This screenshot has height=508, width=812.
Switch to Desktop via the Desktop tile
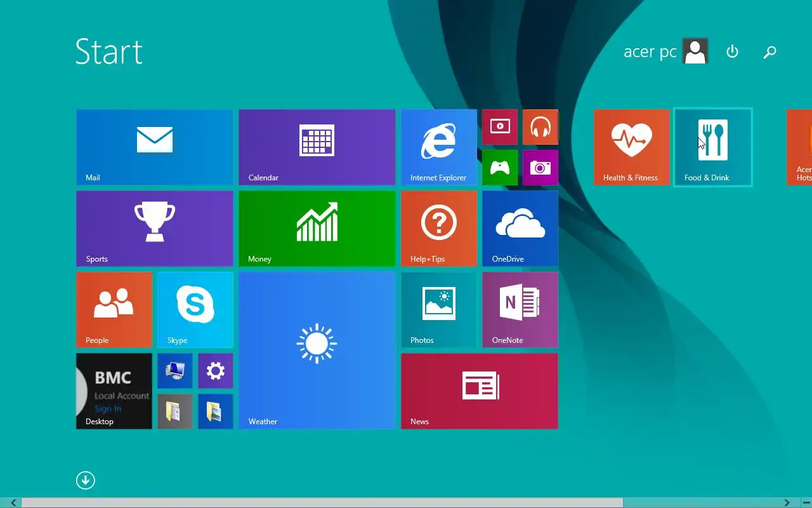pyautogui.click(x=114, y=391)
